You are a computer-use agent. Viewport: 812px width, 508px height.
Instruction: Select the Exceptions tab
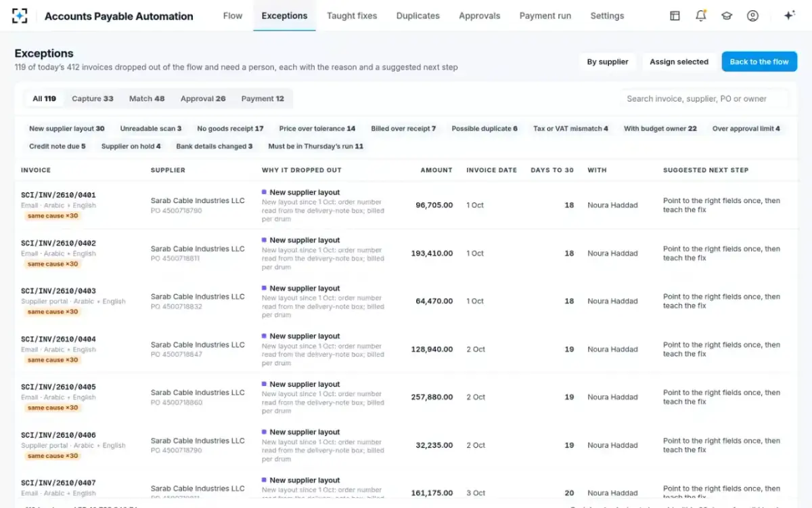click(x=284, y=16)
